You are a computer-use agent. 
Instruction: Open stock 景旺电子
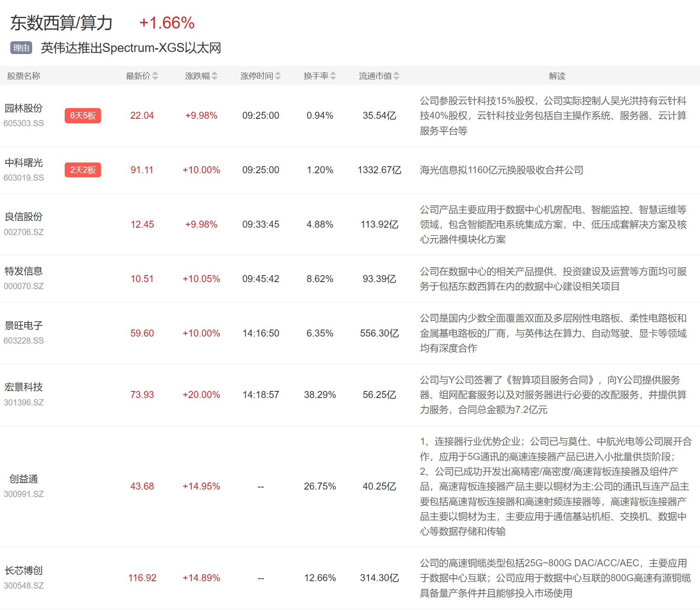[x=23, y=326]
